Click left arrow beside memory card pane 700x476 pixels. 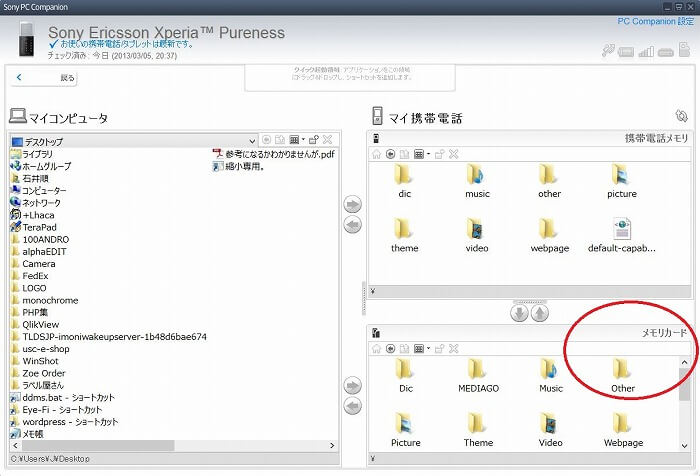[x=353, y=405]
